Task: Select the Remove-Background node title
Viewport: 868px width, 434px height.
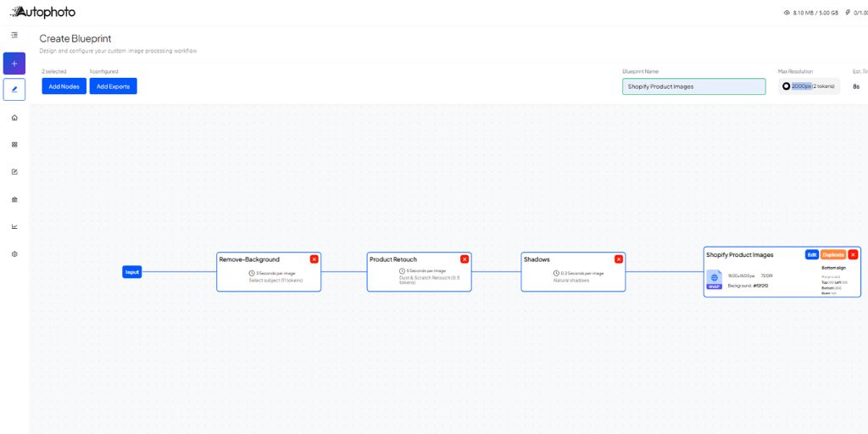Action: click(249, 259)
